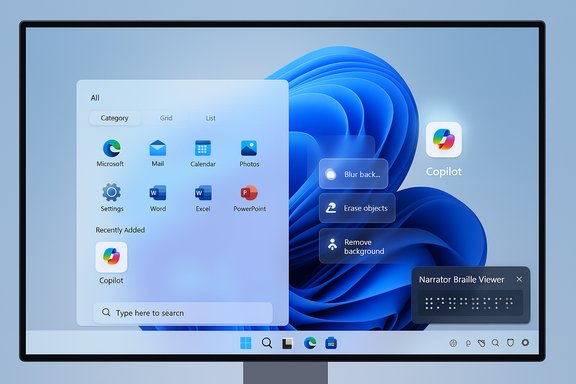576x384 pixels.
Task: Choose the Erase objects option
Action: coord(357,208)
